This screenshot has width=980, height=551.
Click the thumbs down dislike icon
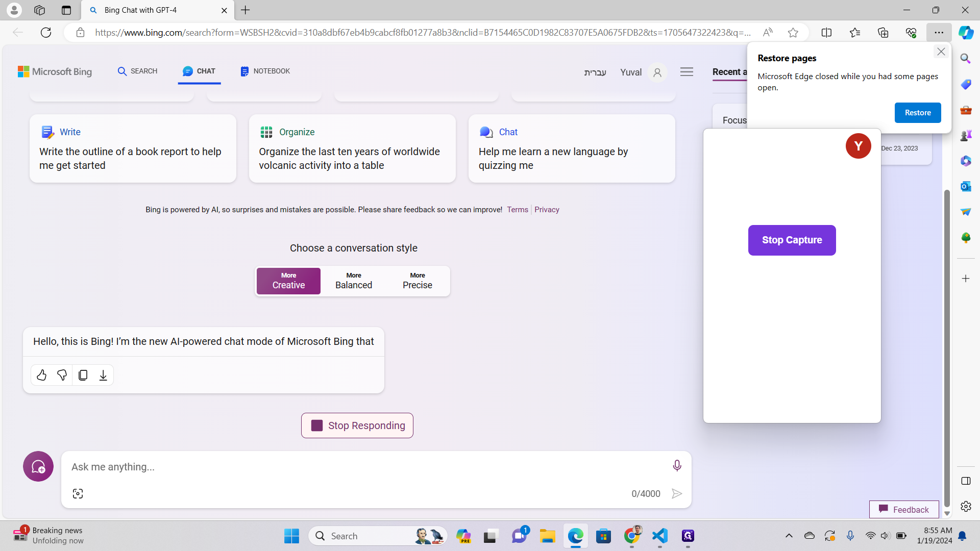point(62,375)
